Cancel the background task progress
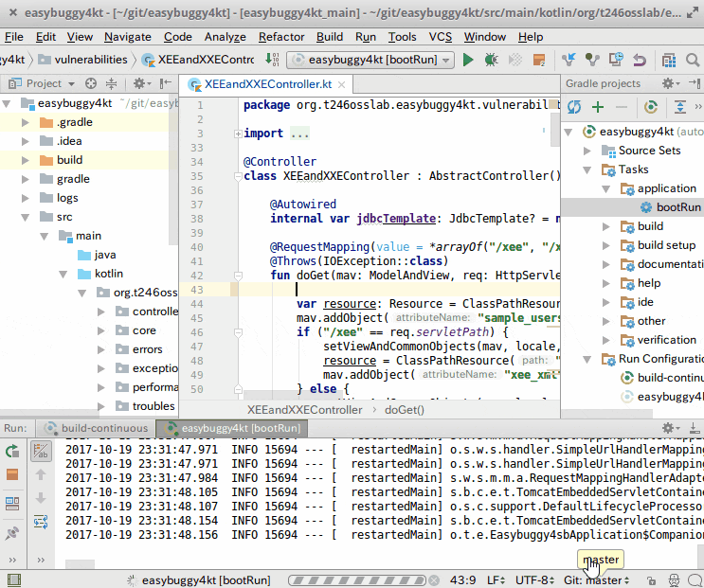 coord(434,580)
